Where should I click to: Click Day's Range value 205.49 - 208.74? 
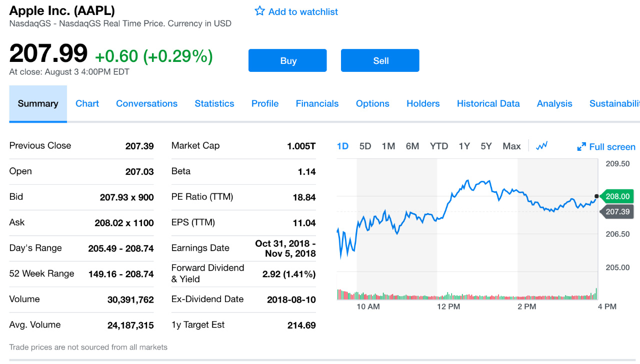[121, 249]
